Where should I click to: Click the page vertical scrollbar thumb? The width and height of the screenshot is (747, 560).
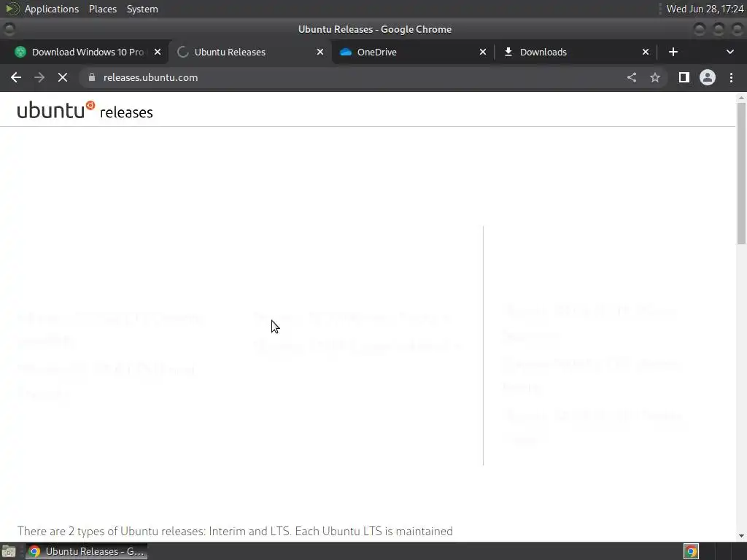click(741, 174)
